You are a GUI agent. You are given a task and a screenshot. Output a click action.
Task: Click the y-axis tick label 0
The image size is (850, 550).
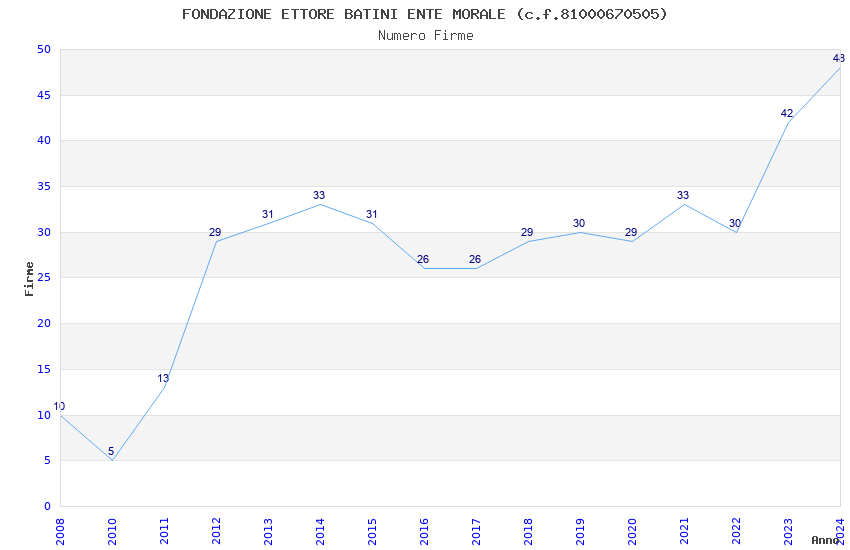[47, 507]
